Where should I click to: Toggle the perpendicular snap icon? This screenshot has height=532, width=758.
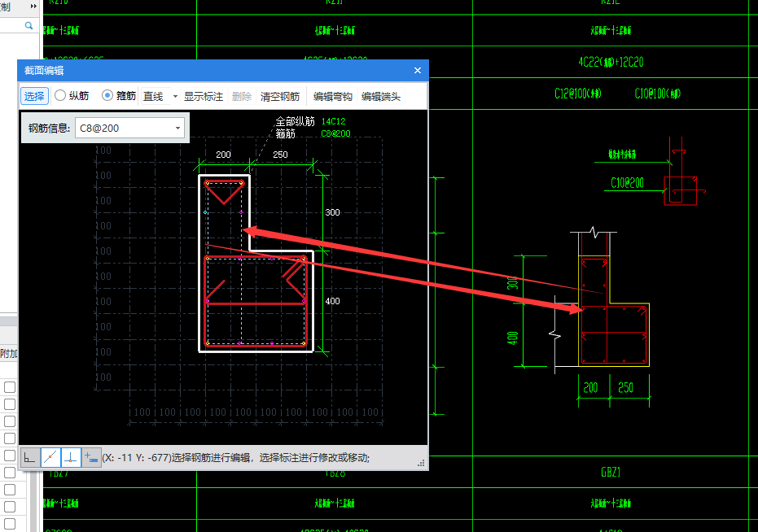(71, 457)
